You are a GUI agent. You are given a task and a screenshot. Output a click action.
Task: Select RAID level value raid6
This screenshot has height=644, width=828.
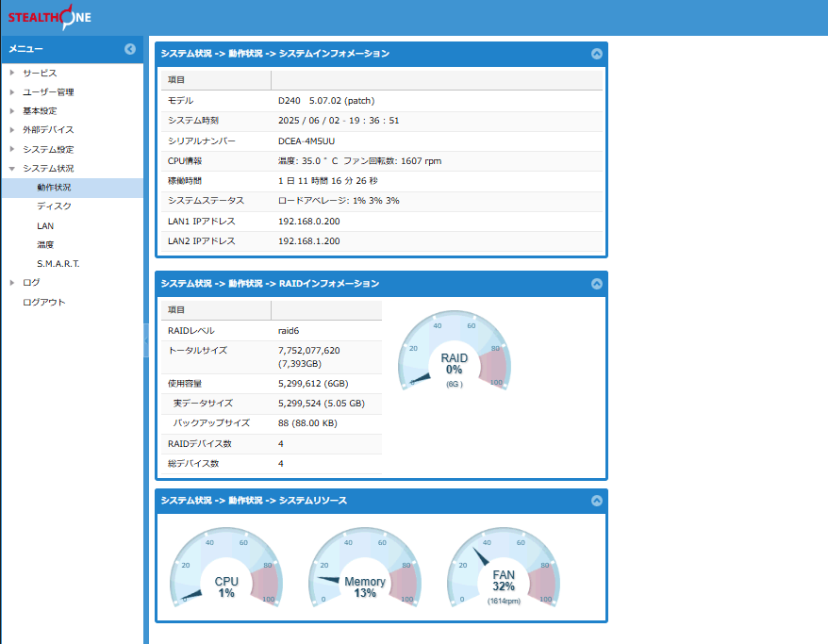(x=289, y=330)
